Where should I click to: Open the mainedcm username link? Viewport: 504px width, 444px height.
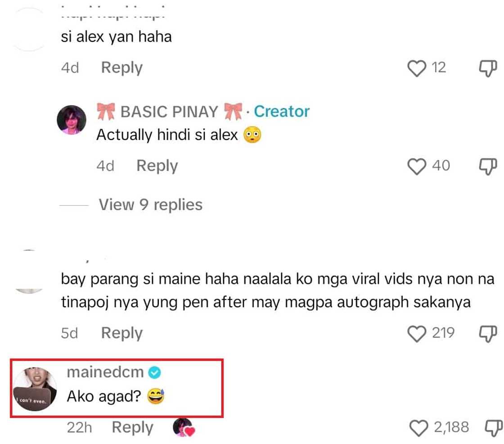pos(105,372)
